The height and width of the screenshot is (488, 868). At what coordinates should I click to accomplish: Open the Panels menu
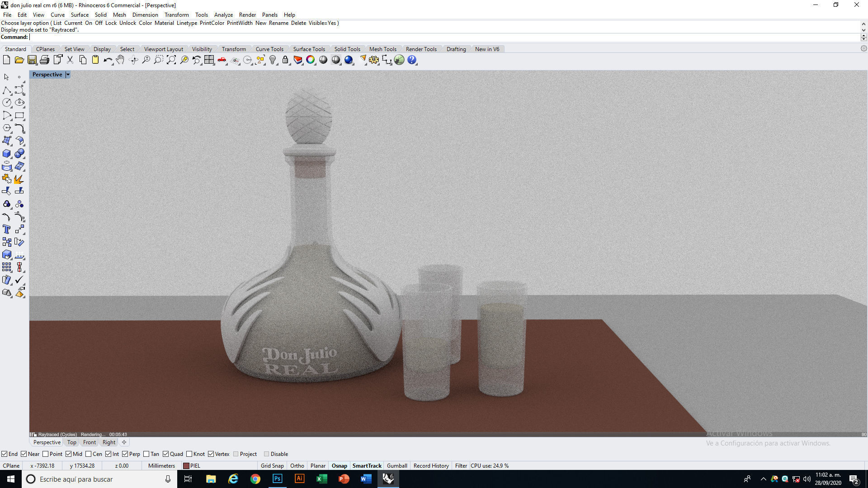270,14
